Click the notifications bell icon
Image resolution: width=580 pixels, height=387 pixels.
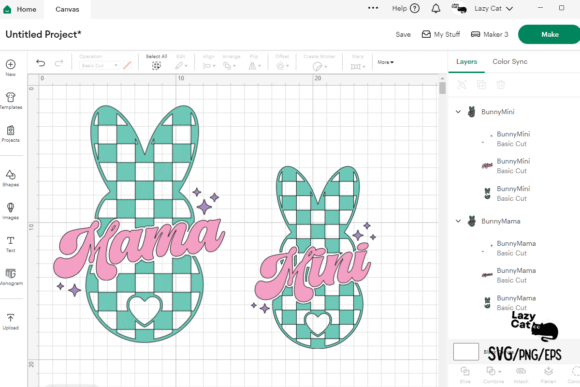[x=436, y=9]
